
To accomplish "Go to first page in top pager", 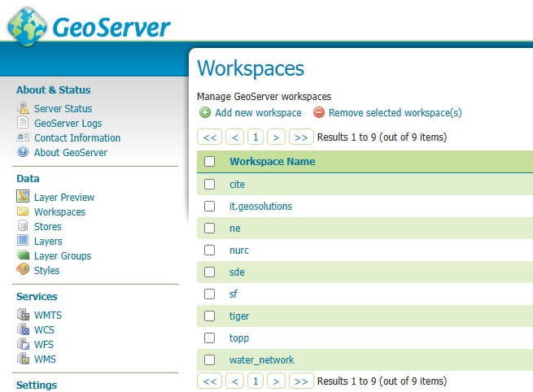I will pos(209,137).
